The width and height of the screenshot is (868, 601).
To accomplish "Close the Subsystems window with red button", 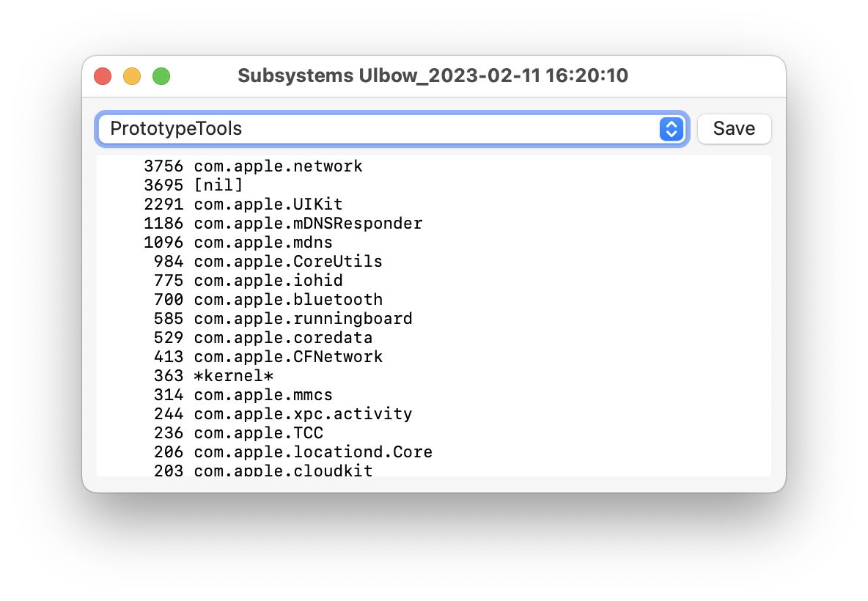I will coord(103,76).
